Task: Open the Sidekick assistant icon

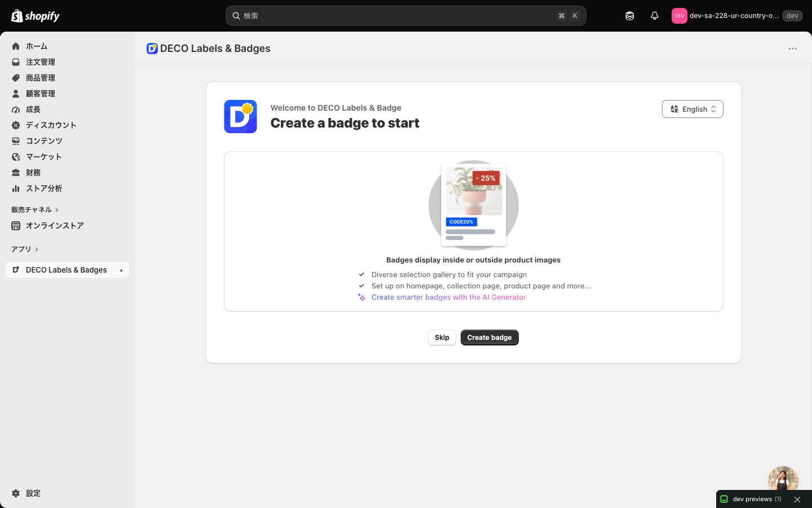Action: [x=630, y=16]
